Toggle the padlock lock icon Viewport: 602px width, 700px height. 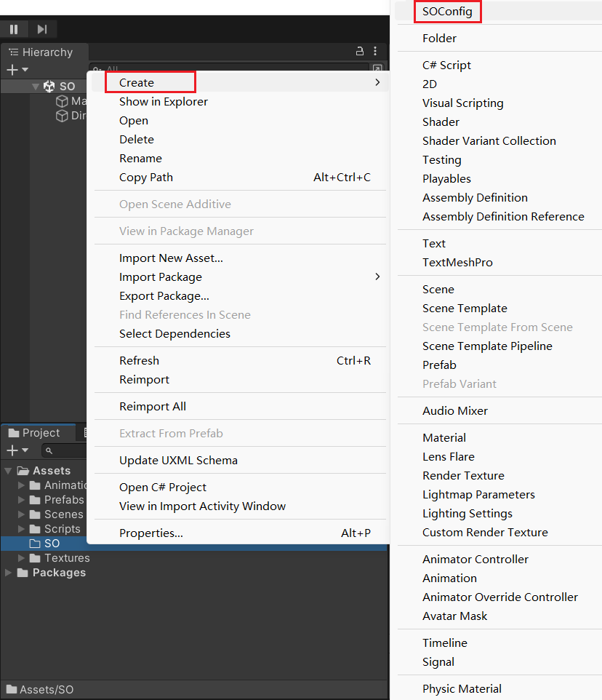click(x=359, y=52)
